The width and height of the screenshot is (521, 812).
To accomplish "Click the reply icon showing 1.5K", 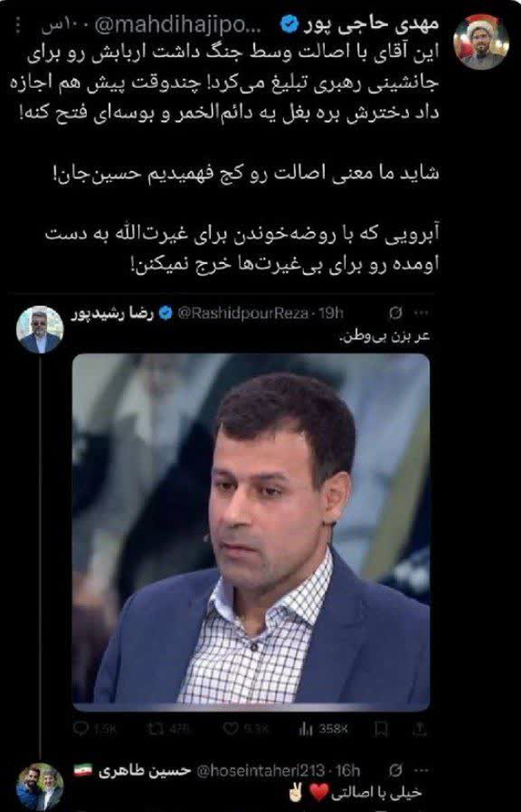I will click(81, 729).
